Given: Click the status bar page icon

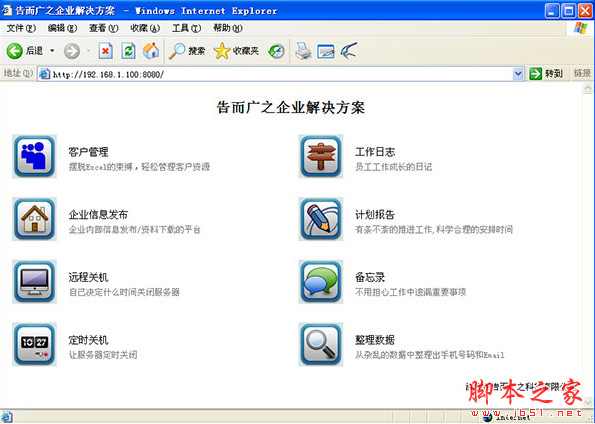Looking at the screenshot, I should point(6,417).
